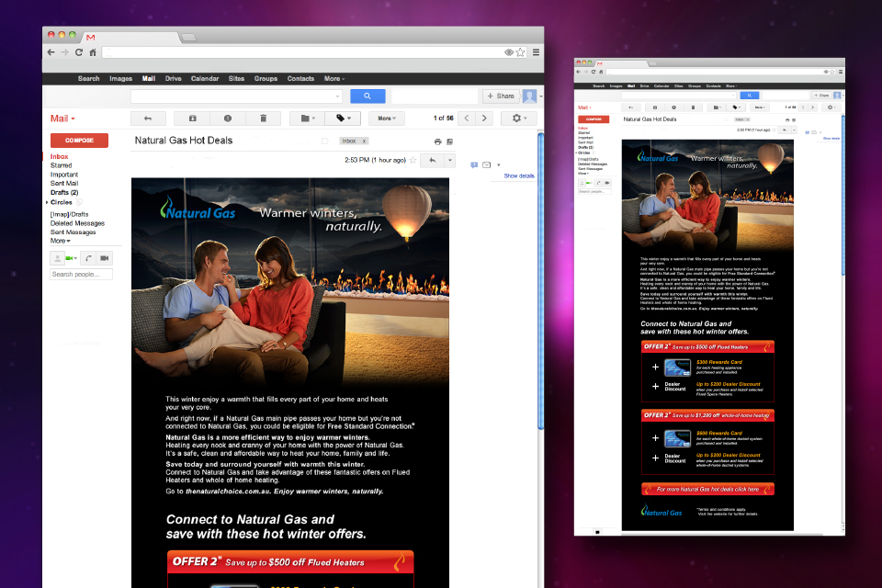Bookmark page with large window's address bar star
This screenshot has width=882, height=588.
pyautogui.click(x=520, y=52)
